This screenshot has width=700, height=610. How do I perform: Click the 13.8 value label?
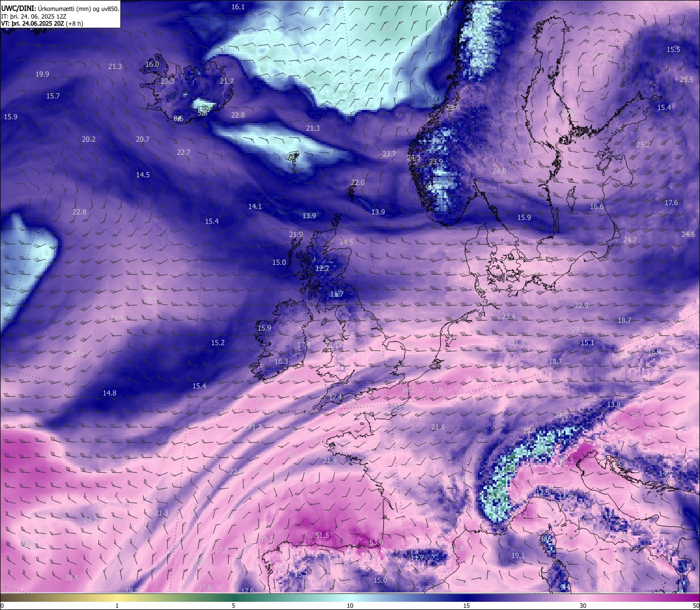(x=614, y=404)
